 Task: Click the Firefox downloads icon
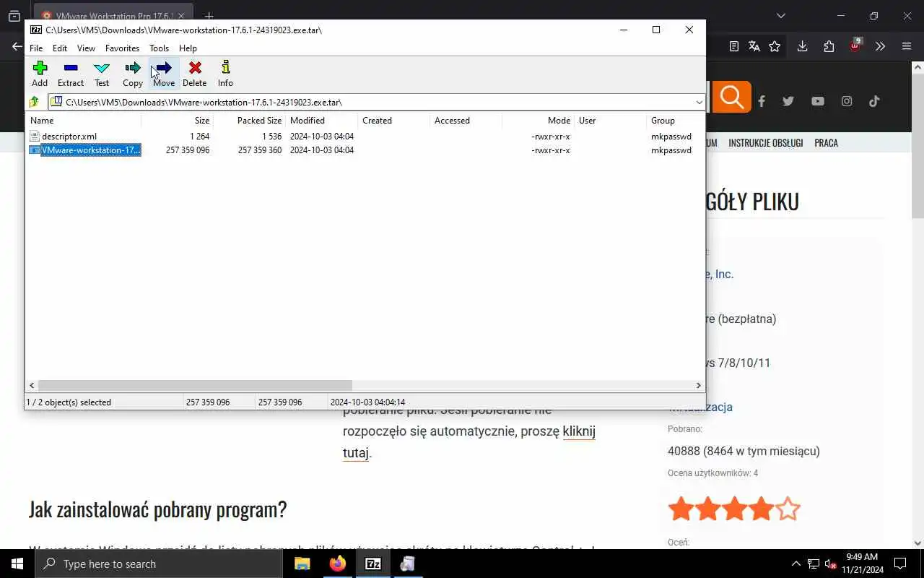[x=802, y=46]
